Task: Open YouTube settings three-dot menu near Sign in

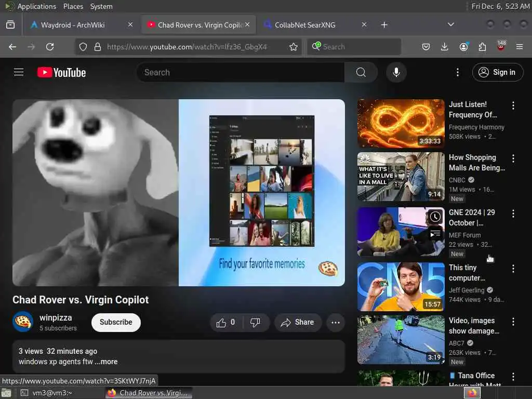Action: 457,72
